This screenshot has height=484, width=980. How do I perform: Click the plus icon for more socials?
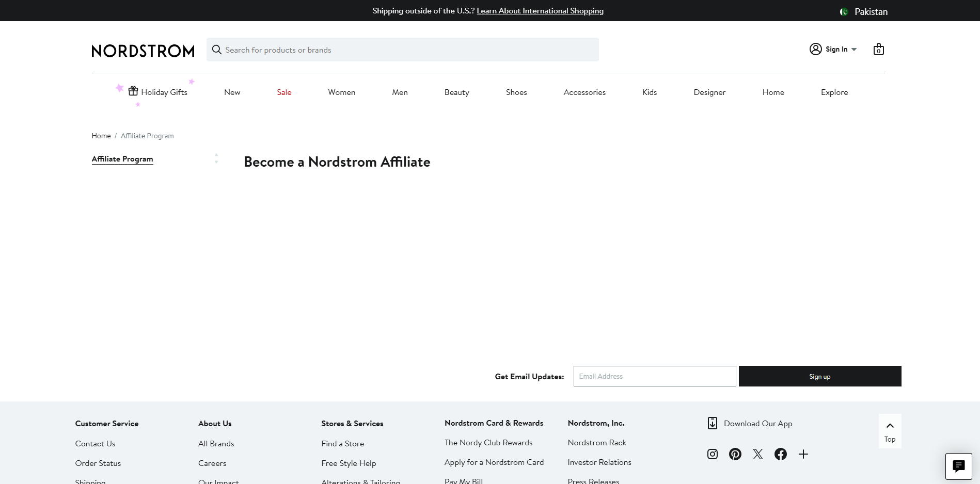pyautogui.click(x=803, y=454)
